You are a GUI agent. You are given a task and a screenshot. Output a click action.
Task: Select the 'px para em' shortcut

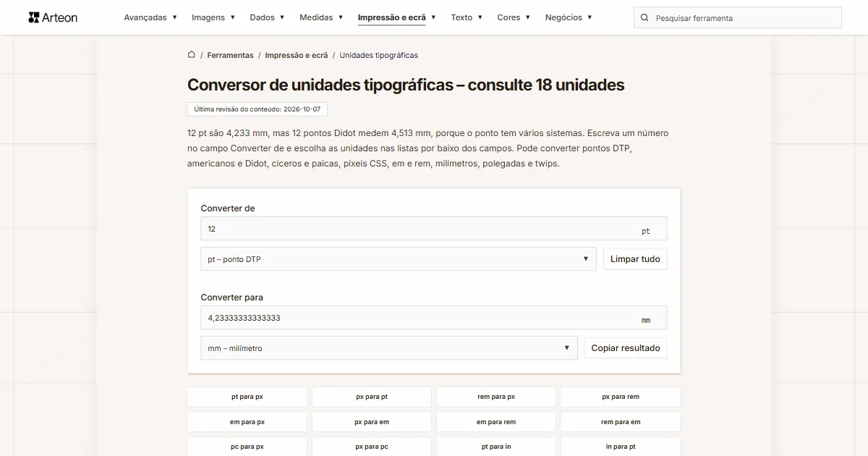372,422
